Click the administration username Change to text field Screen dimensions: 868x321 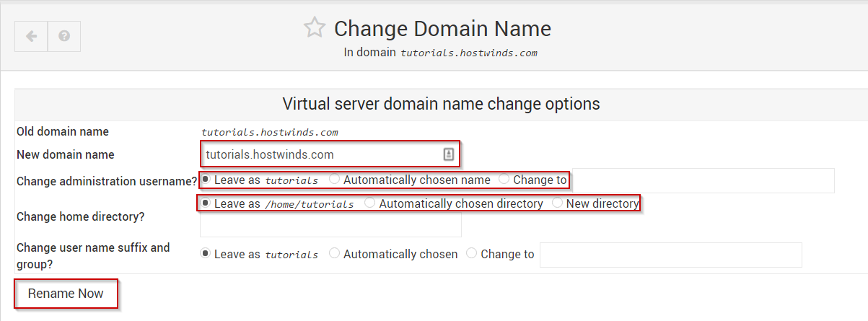click(x=701, y=181)
